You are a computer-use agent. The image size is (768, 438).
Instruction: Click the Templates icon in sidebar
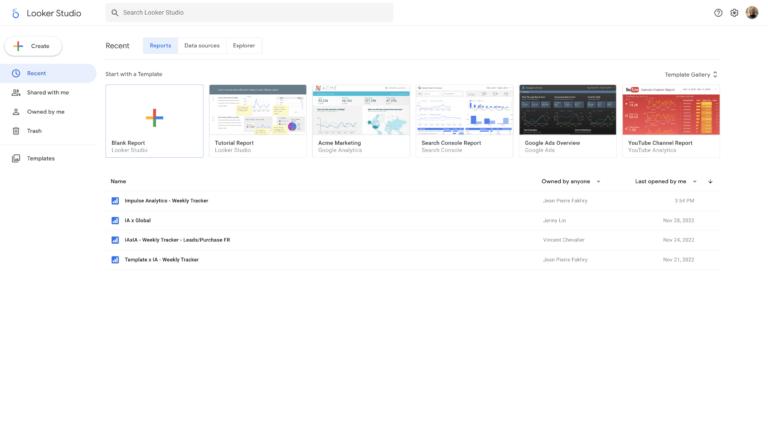16,158
